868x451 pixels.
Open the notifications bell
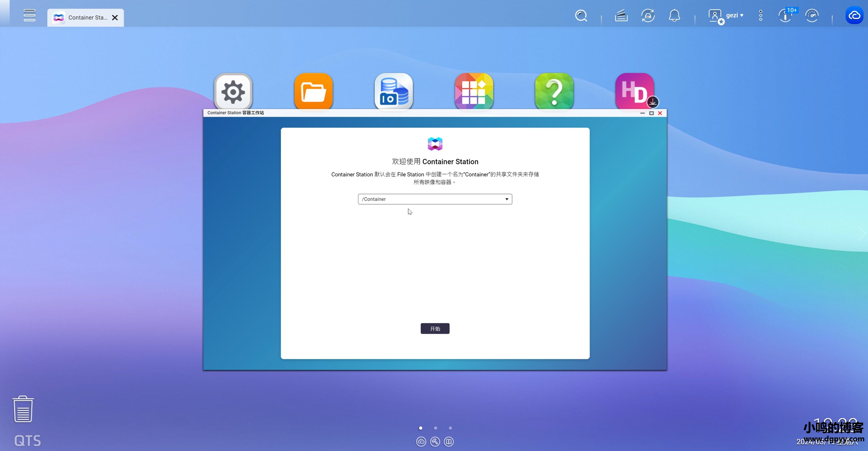click(674, 15)
